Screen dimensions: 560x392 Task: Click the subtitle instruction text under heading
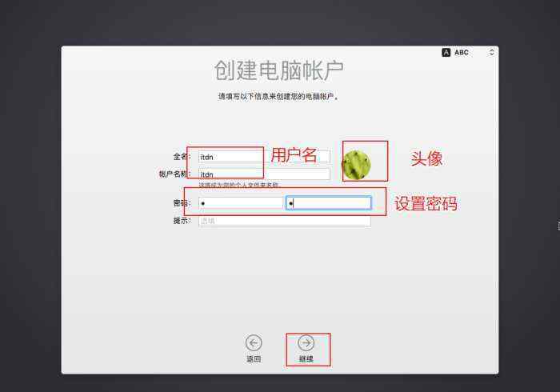tap(278, 96)
